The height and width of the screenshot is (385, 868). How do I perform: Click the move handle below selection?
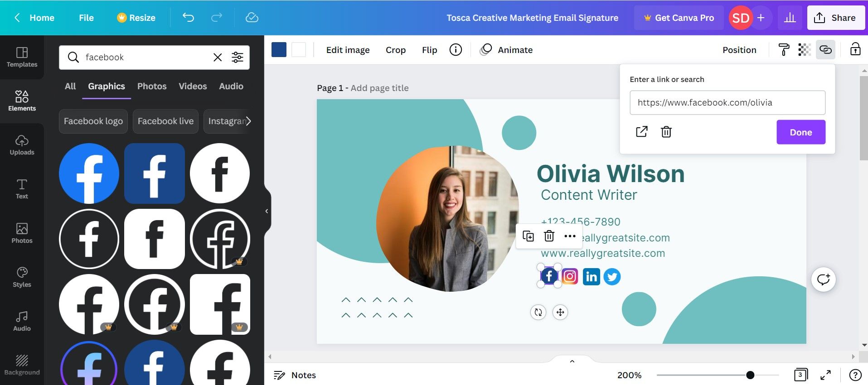click(x=560, y=312)
